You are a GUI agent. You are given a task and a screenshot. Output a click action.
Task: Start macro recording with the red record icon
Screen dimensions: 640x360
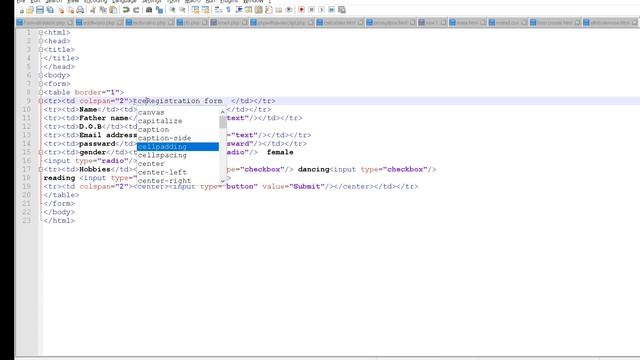point(301,10)
